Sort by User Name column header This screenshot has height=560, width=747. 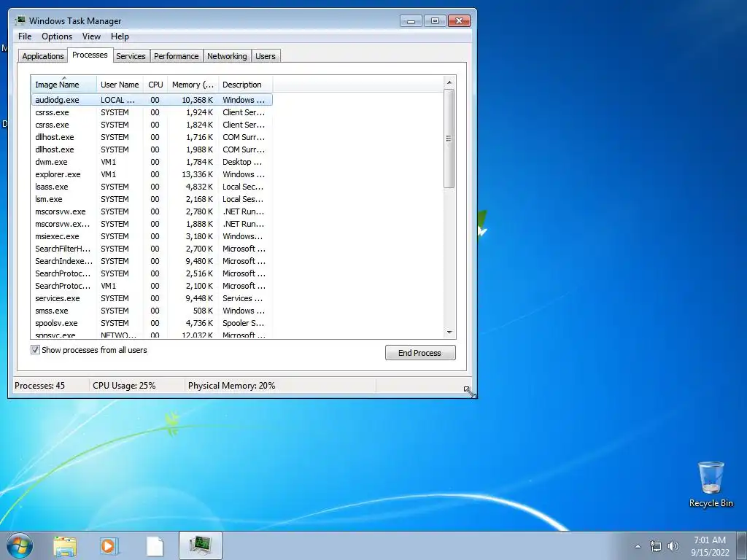point(120,85)
